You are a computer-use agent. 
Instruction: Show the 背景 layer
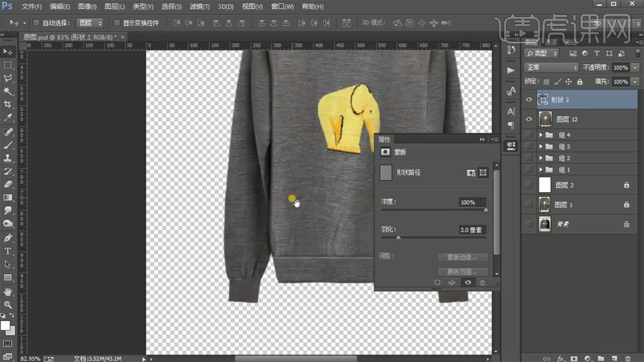tap(529, 224)
